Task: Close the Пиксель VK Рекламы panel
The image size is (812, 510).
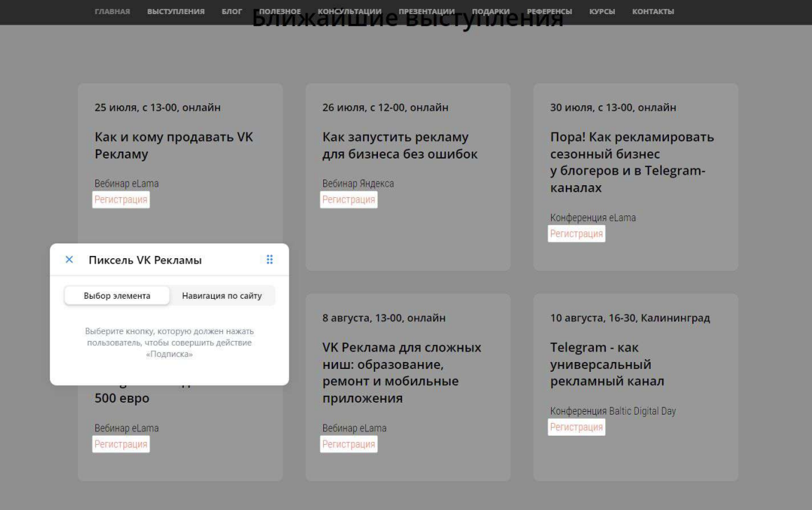Action: [x=69, y=260]
